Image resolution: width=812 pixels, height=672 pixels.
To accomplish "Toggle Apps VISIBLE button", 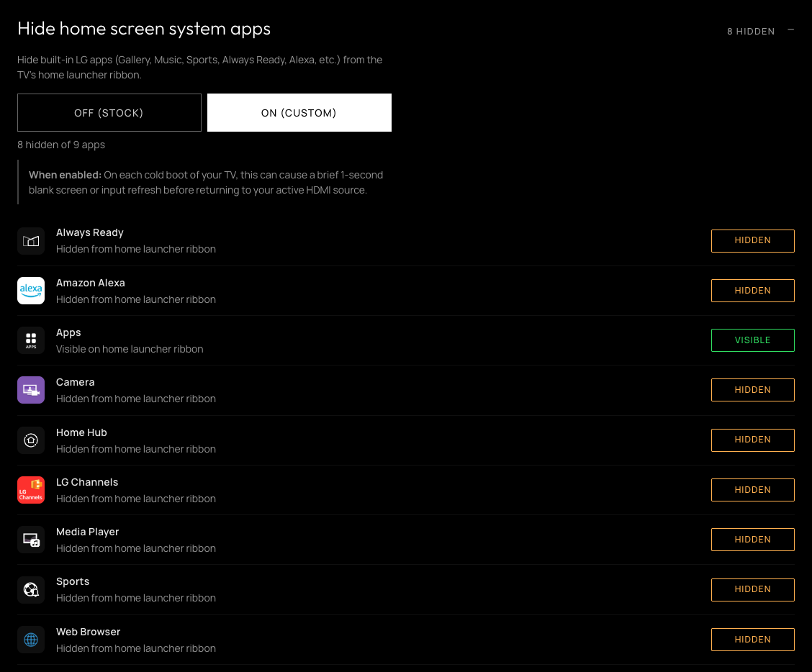I will (752, 340).
